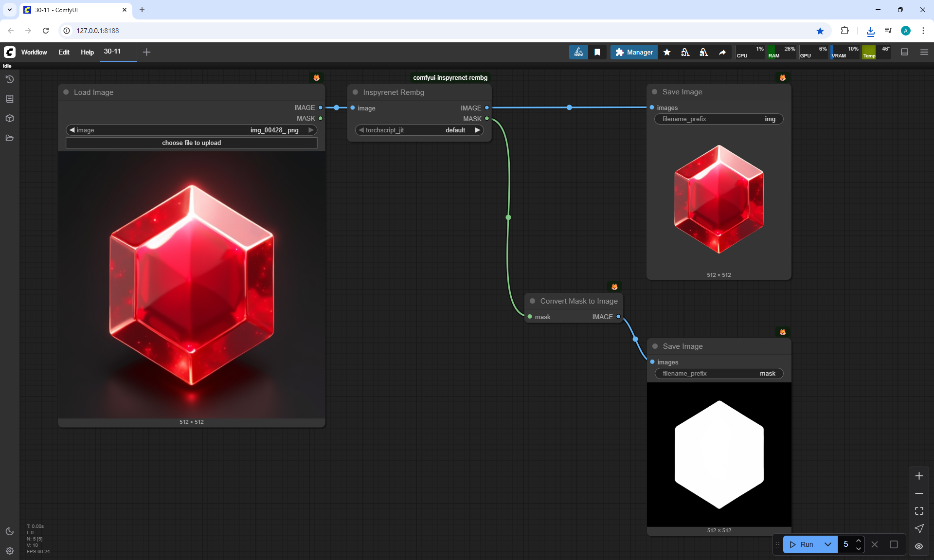Image resolution: width=934 pixels, height=560 pixels.
Task: Open the node library cube icon
Action: click(x=10, y=118)
